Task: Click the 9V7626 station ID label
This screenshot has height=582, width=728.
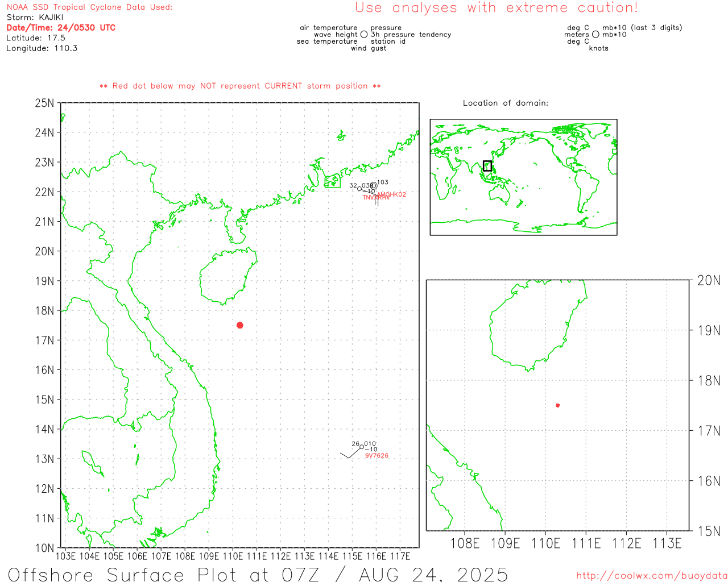Action: [377, 456]
